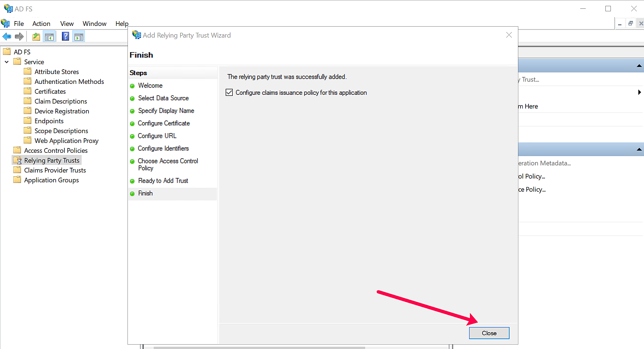Click the AD FS icon in the title bar
644x349 pixels.
pyautogui.click(x=8, y=8)
